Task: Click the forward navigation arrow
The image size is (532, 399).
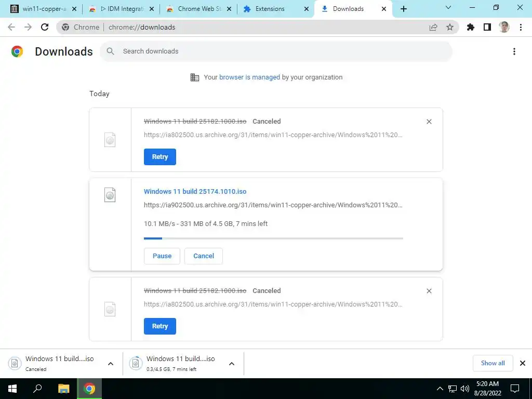Action: [x=28, y=27]
